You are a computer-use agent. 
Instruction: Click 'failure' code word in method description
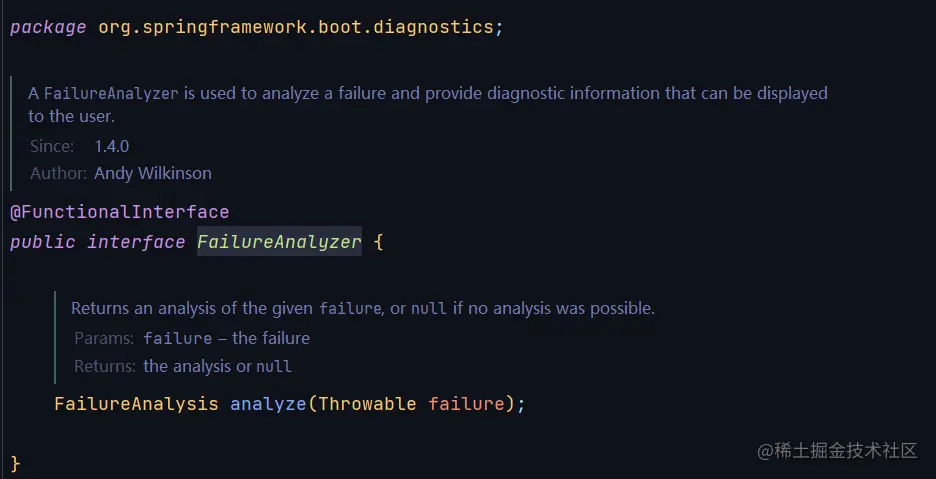coord(350,309)
